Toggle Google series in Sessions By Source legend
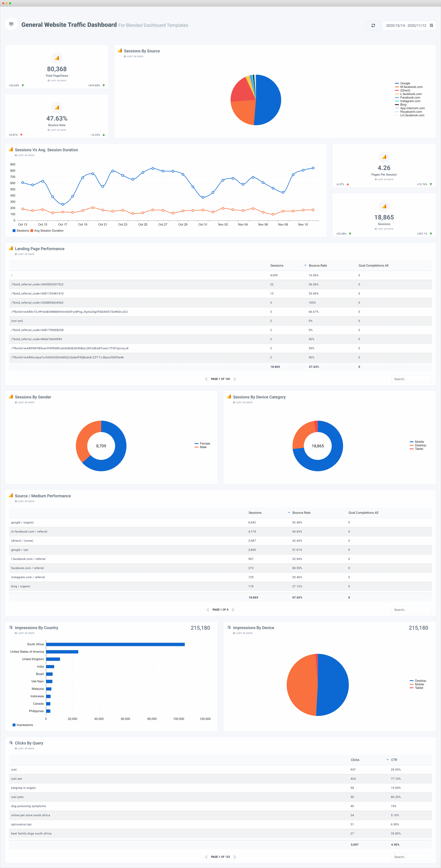 (x=403, y=83)
